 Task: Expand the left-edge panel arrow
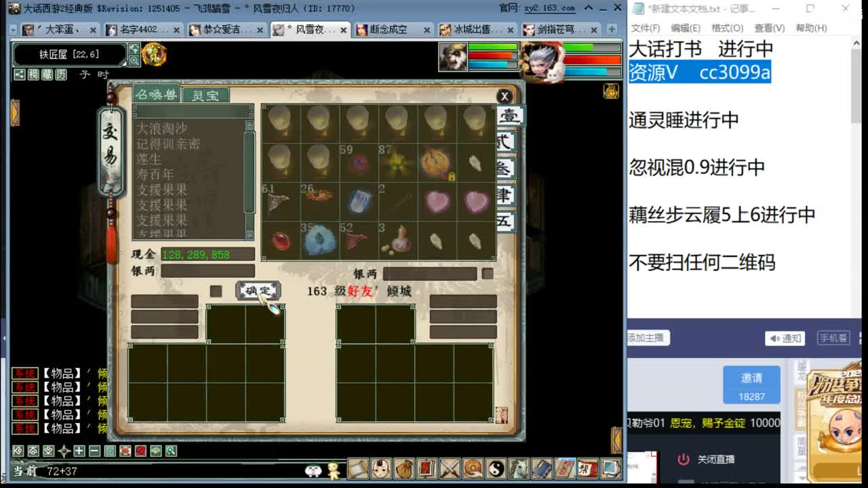[15, 113]
